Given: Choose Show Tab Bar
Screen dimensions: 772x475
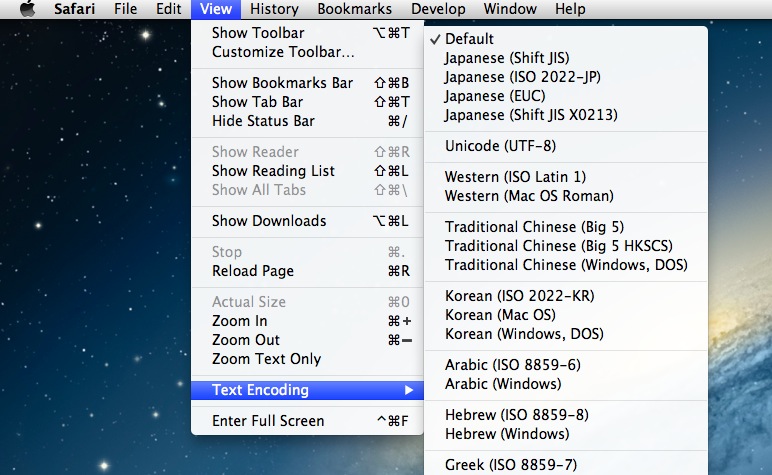Looking at the screenshot, I should (307, 102).
